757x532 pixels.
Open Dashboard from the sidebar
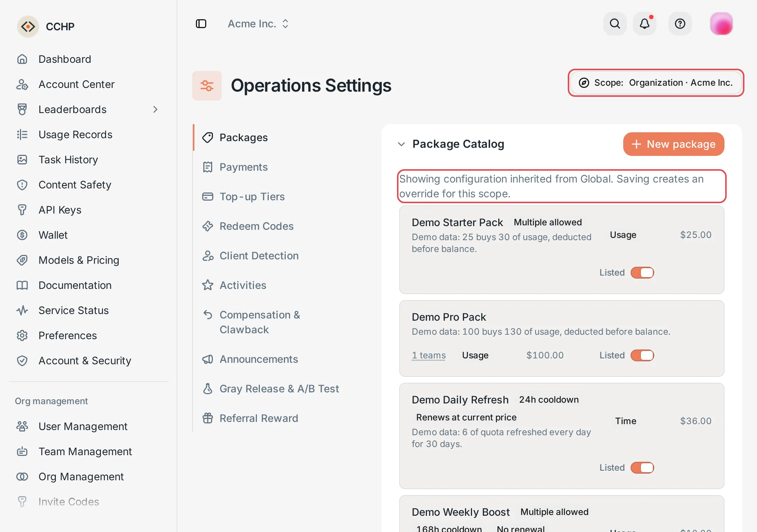[x=89, y=59]
